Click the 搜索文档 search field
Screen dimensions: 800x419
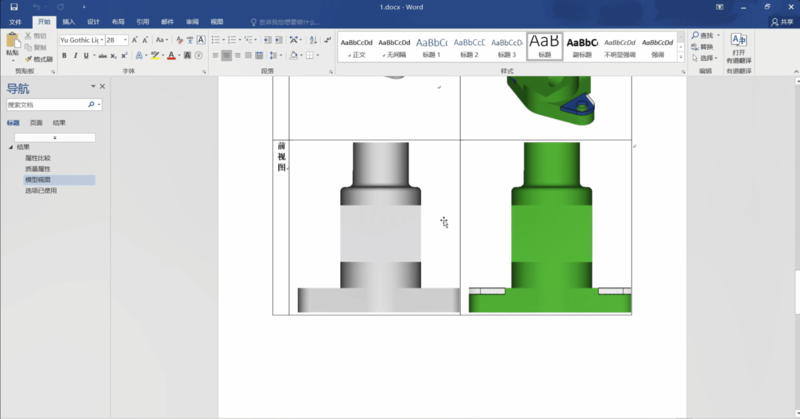(46, 104)
